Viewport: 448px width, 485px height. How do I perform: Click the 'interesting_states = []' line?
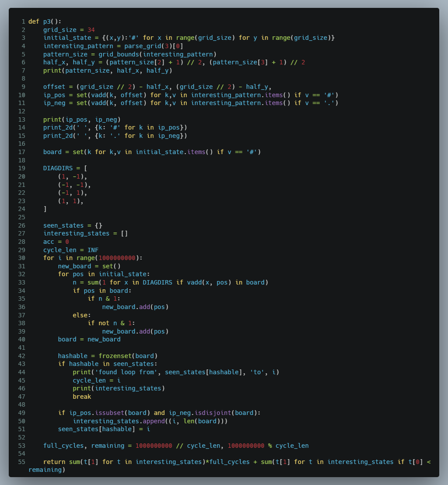[86, 234]
